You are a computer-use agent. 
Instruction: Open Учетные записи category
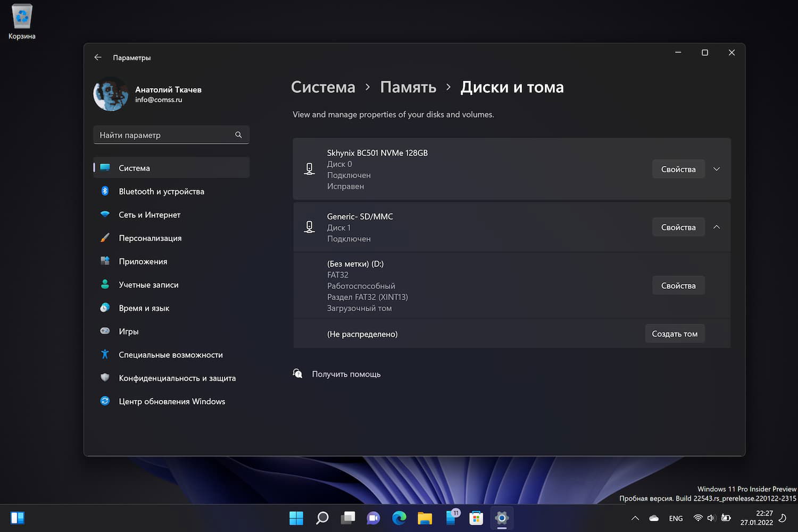pyautogui.click(x=171, y=285)
